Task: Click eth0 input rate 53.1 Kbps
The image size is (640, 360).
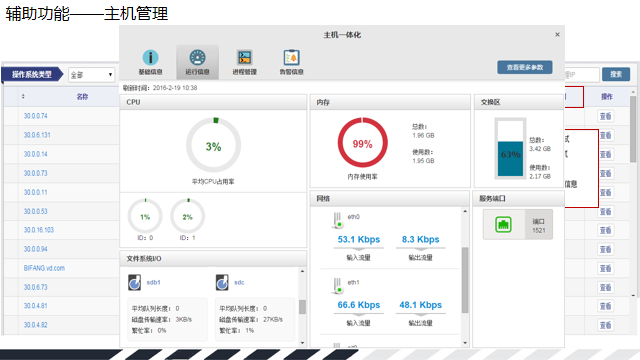Action: 359,240
